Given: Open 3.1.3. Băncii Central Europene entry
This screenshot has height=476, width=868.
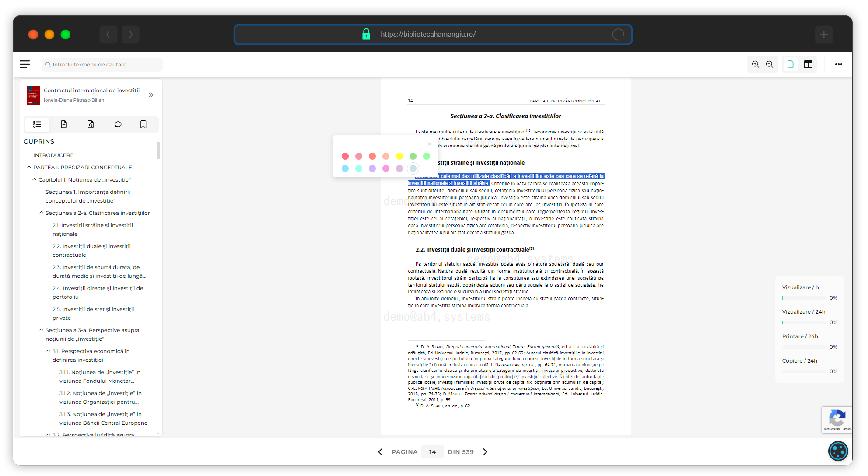Looking at the screenshot, I should coord(104,419).
